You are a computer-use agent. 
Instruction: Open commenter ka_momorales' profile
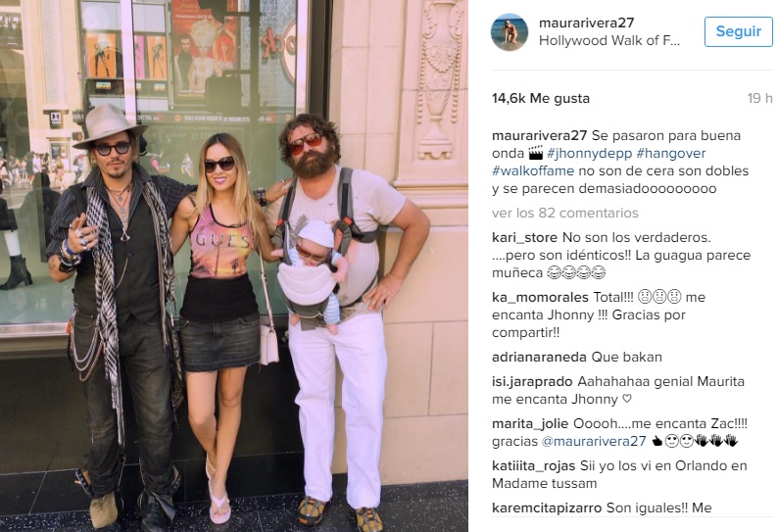point(540,297)
